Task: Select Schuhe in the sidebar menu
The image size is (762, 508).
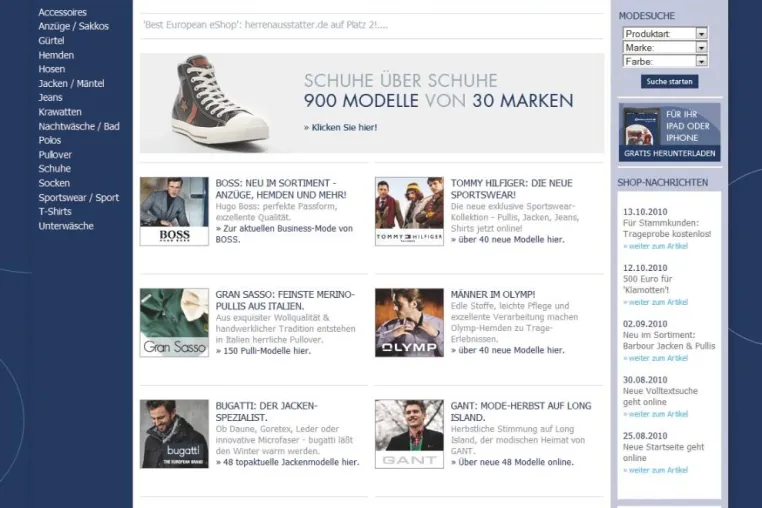Action: coord(54,169)
